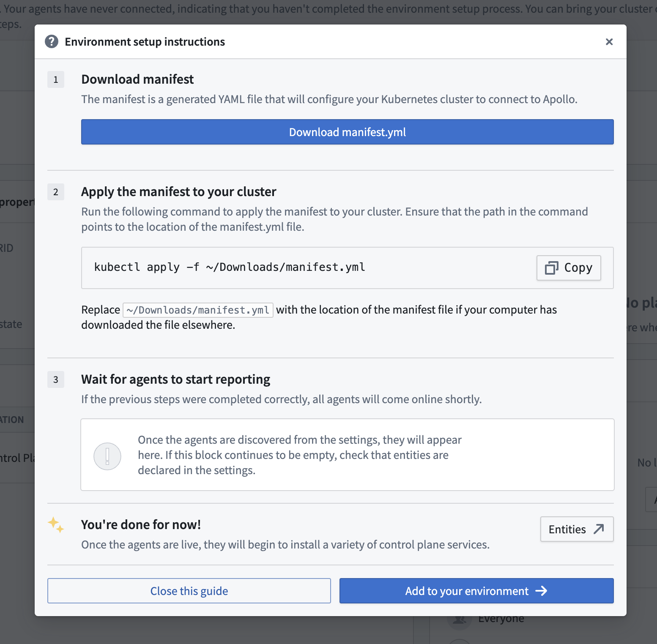
Task: Click the 'Run the following command' description
Action: pyautogui.click(x=334, y=219)
